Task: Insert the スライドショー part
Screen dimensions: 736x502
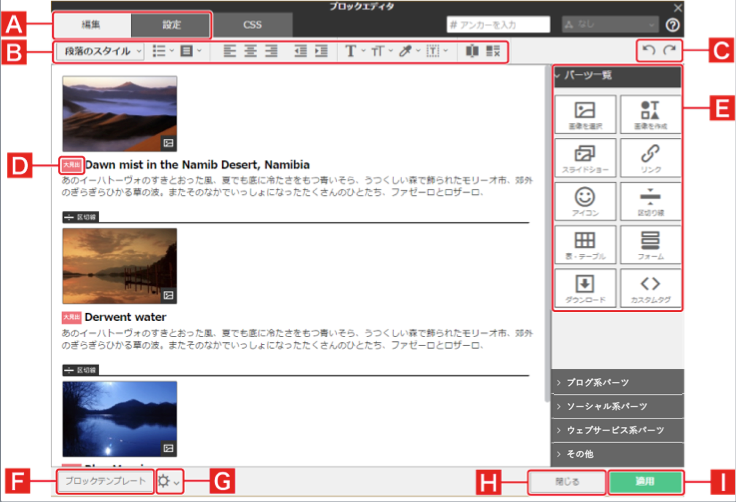Action: tap(585, 158)
